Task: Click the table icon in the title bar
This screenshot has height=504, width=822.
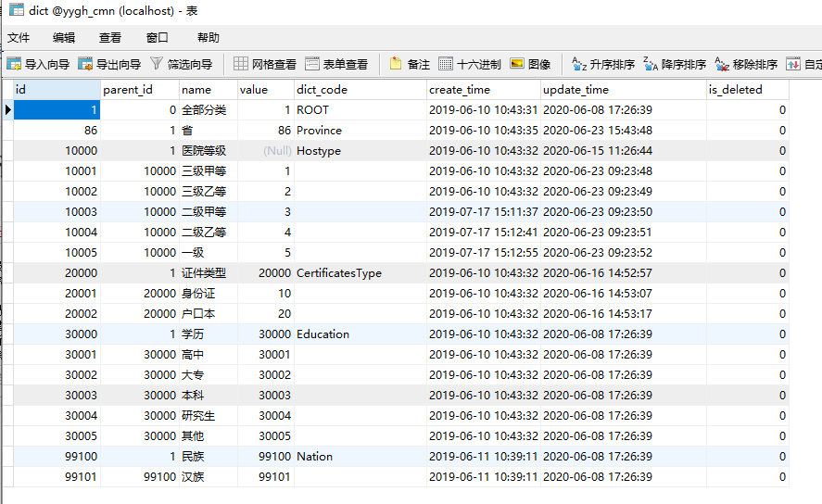Action: [17, 10]
